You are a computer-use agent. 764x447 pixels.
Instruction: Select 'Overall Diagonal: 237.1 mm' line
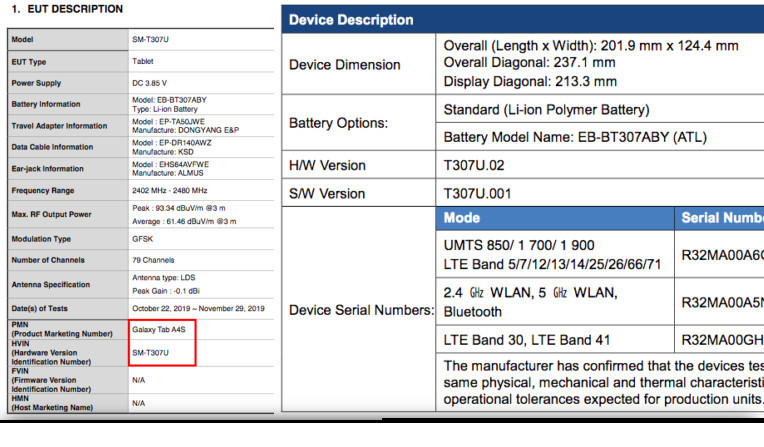[529, 63]
